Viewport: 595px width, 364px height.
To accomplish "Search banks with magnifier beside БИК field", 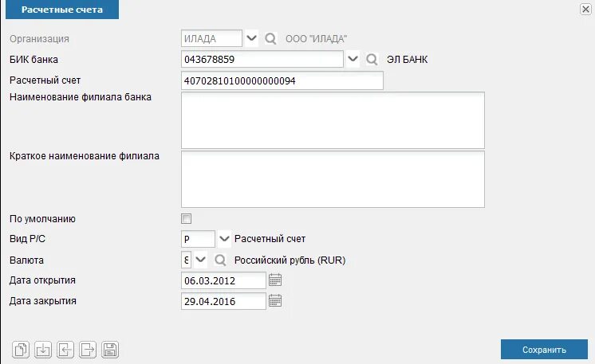I will 372,60.
